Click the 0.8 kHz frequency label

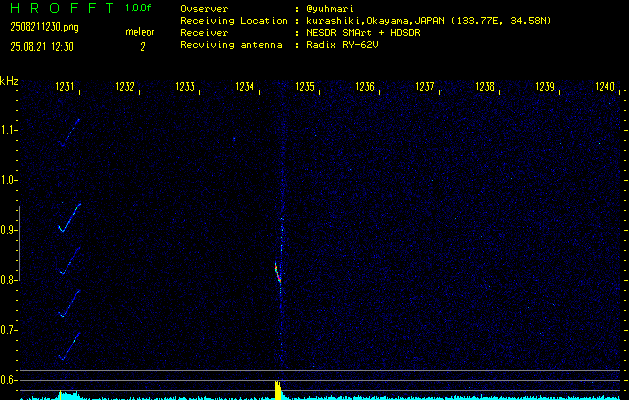(8, 280)
